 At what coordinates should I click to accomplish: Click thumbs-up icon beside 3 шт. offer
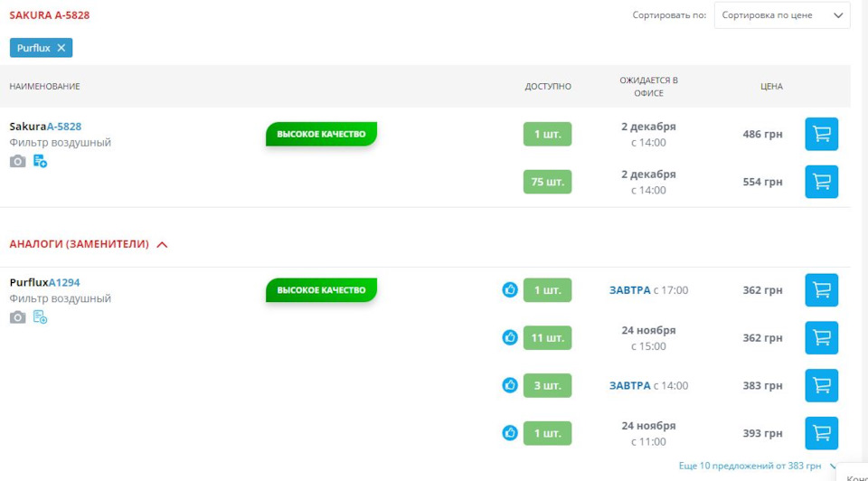510,384
